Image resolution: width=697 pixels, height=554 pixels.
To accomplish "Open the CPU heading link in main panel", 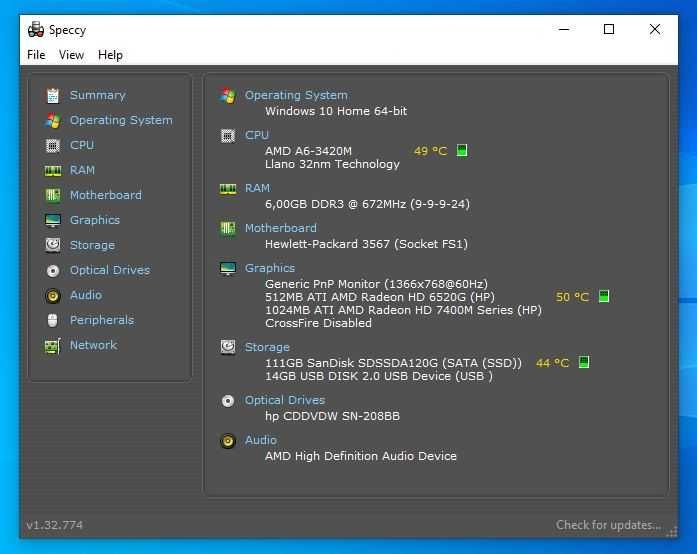I will tap(256, 135).
